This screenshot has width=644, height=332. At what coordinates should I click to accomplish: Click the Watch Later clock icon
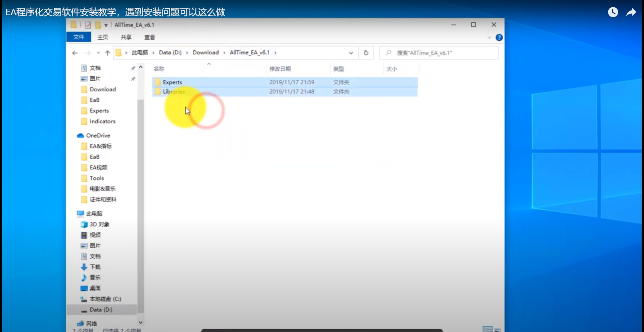(x=613, y=12)
